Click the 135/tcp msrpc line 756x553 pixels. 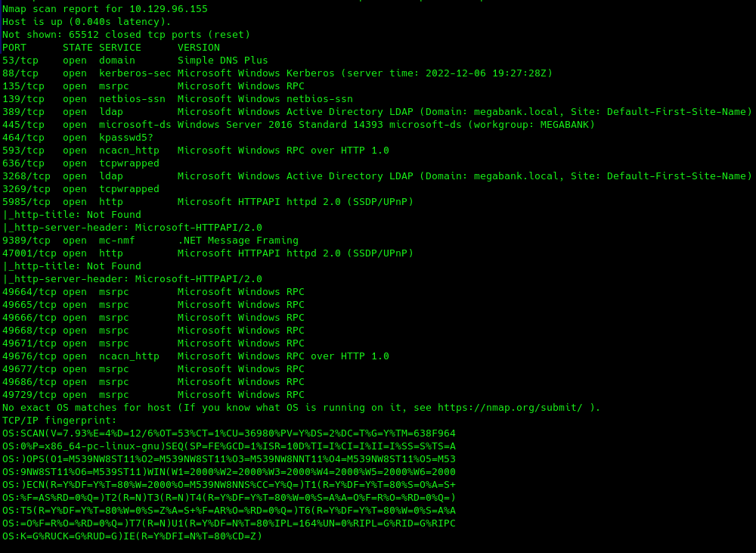point(153,86)
